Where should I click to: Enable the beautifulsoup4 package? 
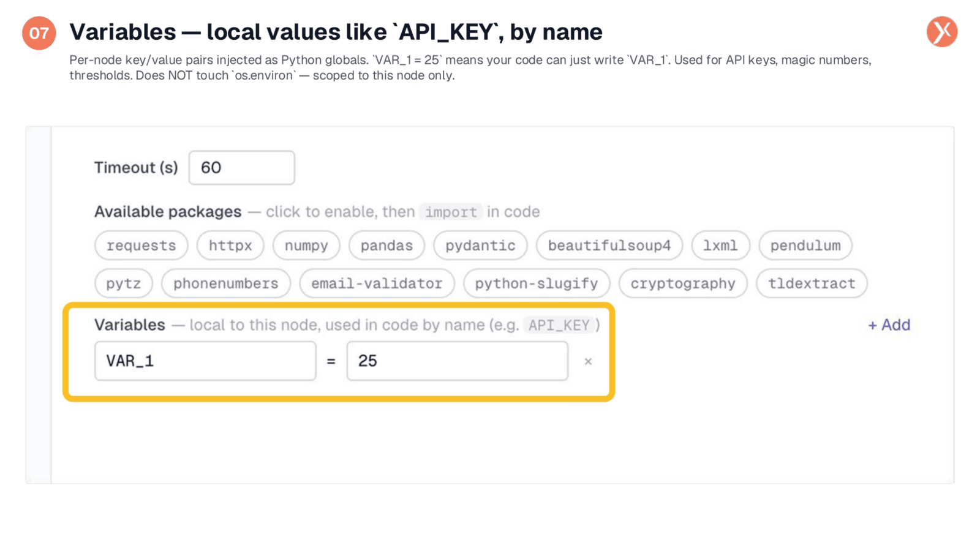click(x=609, y=246)
